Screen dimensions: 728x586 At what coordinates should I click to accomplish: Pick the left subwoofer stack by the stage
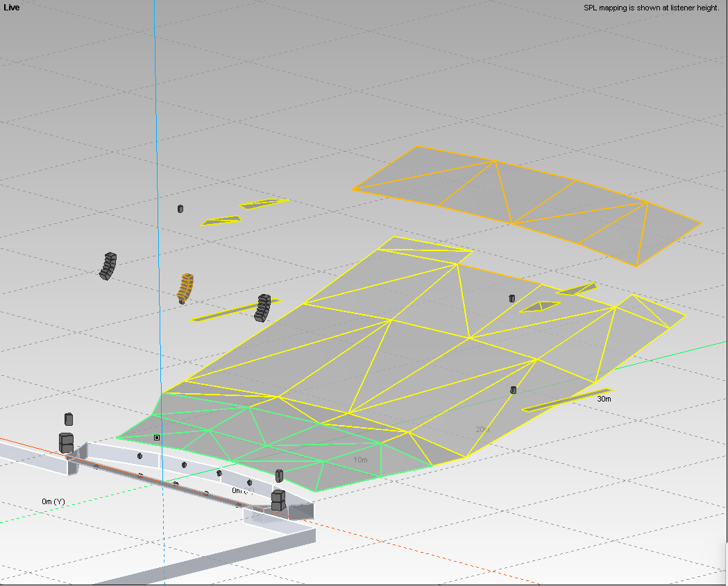[x=66, y=442]
